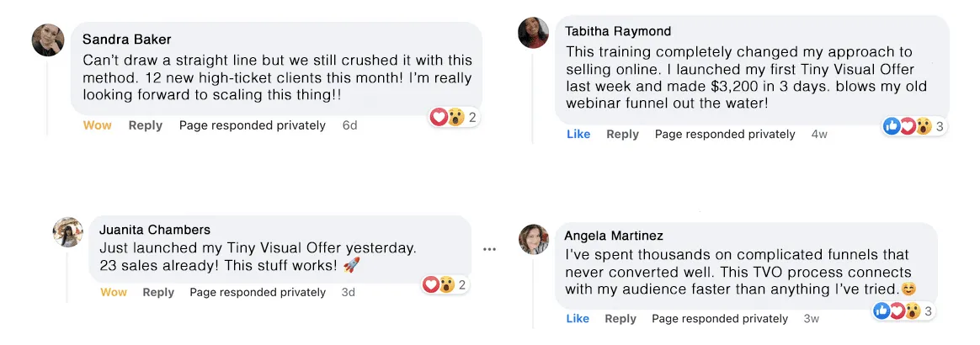This screenshot has height=345, width=980.
Task: Open Juanita Chambers' avatar
Action: (x=68, y=232)
